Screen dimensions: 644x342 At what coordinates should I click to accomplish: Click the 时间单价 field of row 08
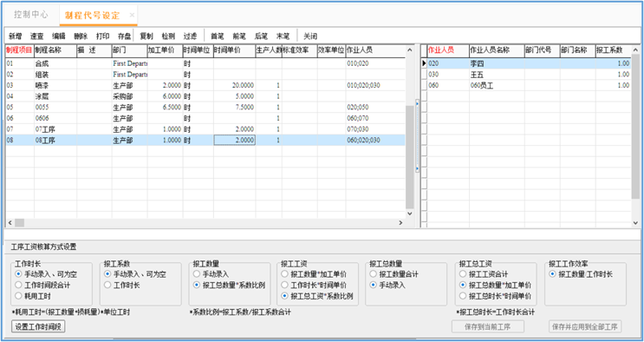[234, 141]
